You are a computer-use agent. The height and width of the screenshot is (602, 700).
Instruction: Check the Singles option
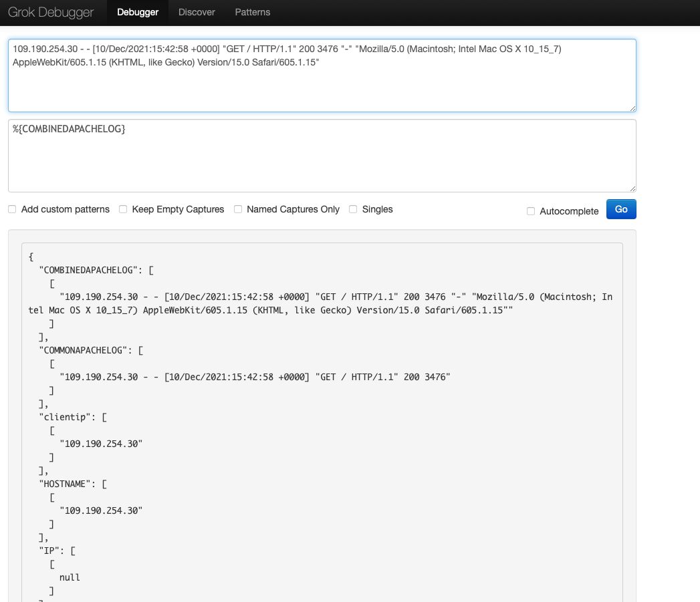point(353,209)
